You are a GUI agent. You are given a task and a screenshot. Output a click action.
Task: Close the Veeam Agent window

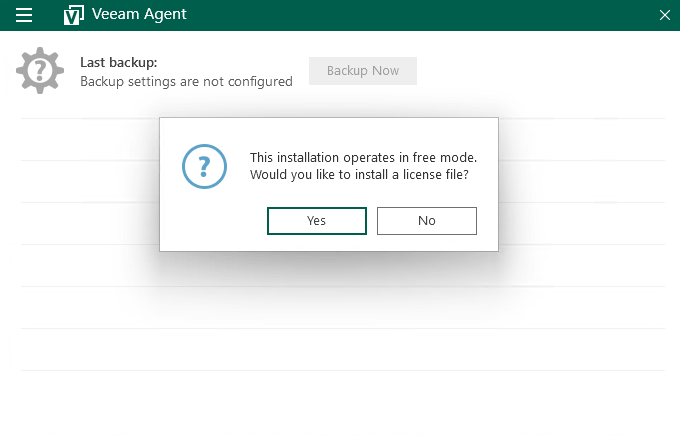tap(664, 15)
